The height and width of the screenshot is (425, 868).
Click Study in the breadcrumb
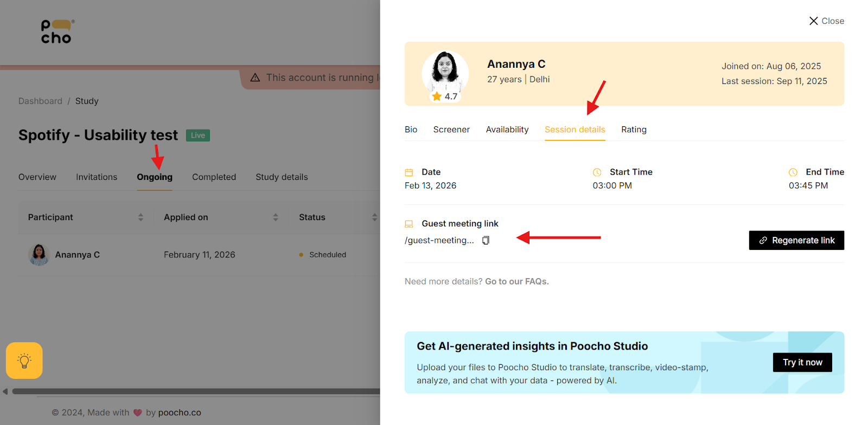87,101
